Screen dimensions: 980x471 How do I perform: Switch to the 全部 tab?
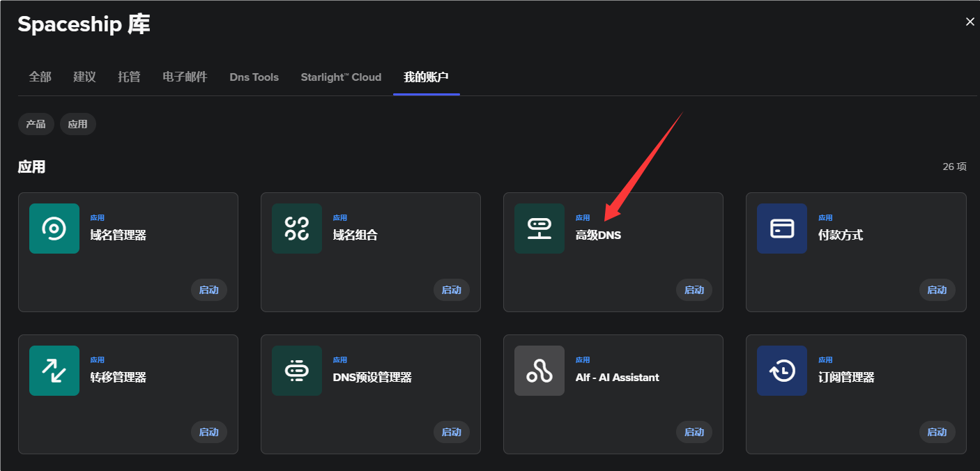[x=40, y=77]
